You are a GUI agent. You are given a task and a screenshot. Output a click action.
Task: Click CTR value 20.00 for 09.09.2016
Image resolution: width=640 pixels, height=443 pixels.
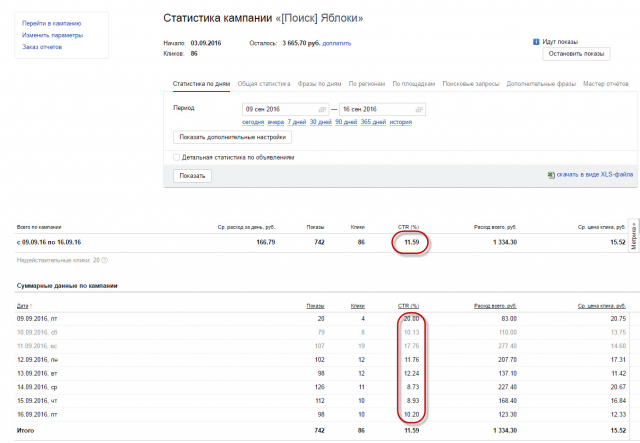(x=411, y=319)
